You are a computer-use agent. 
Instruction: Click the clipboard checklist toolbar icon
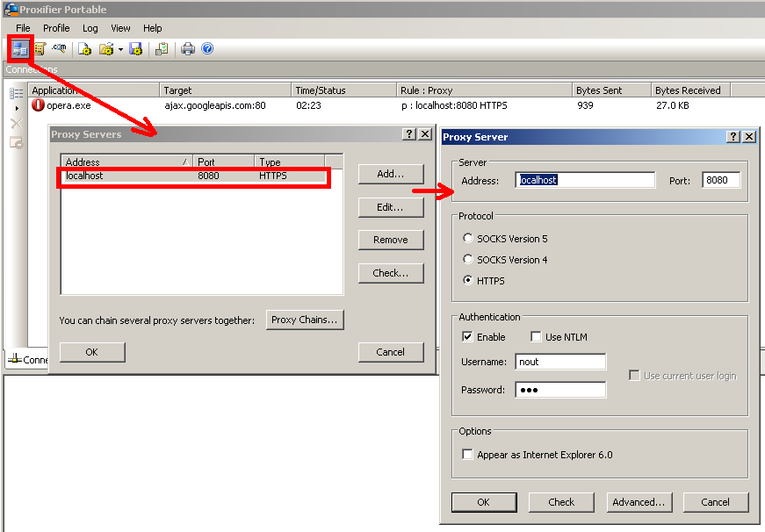[162, 49]
